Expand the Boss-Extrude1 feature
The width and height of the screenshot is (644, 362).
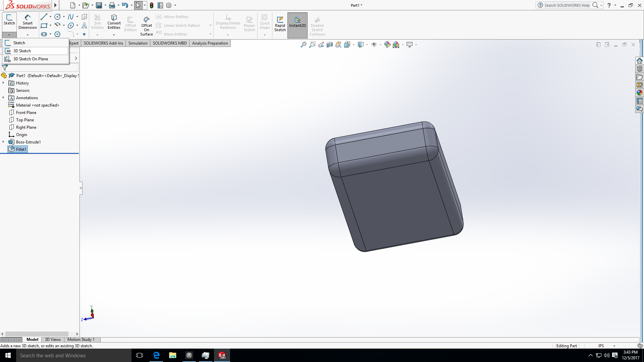pyautogui.click(x=3, y=142)
